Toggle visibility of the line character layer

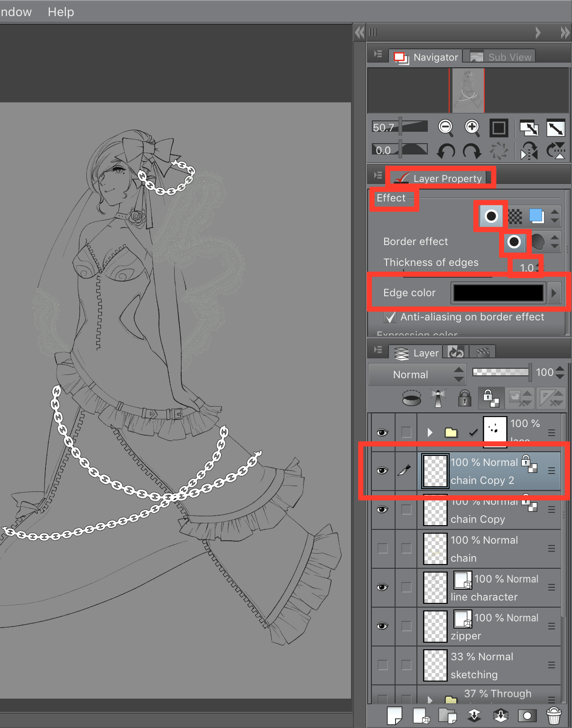(382, 587)
